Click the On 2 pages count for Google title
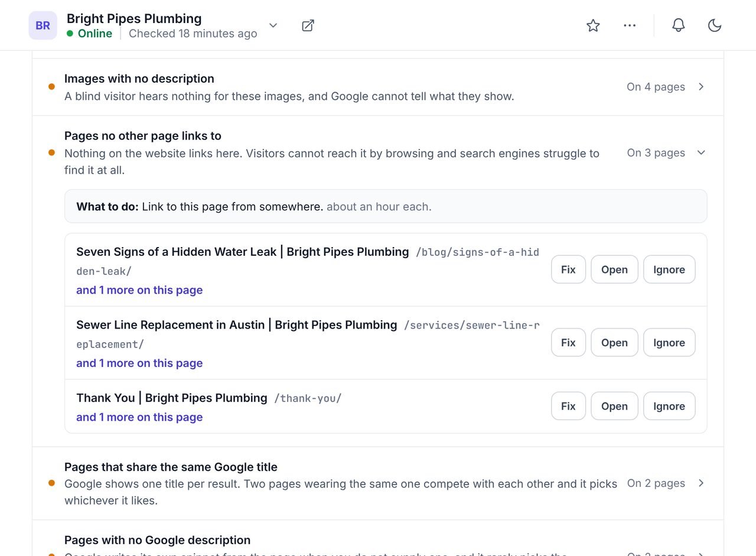This screenshot has height=556, width=756. click(656, 483)
